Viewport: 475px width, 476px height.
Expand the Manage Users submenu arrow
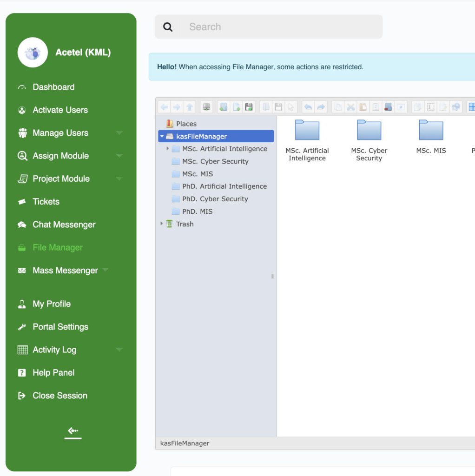coord(119,133)
